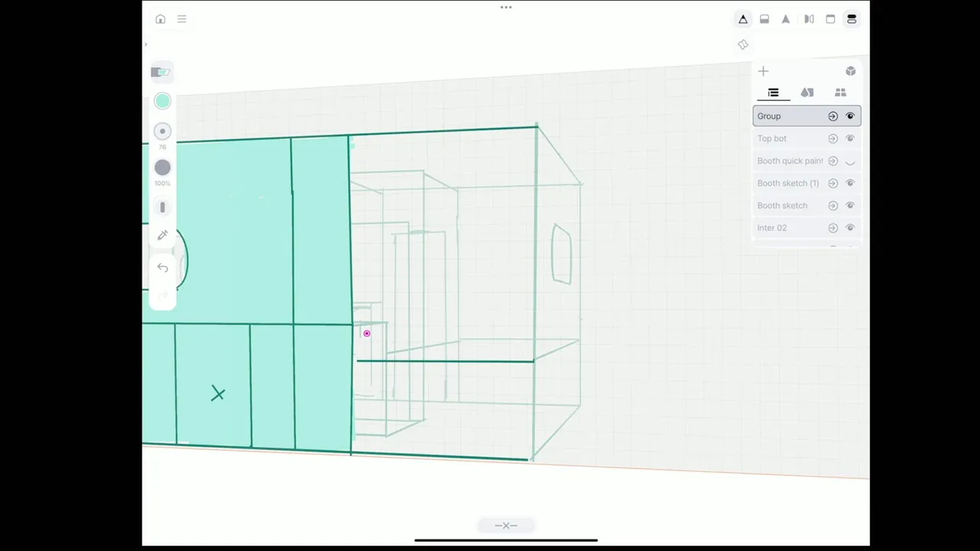This screenshot has height=551, width=980.
Task: Select the triangle draw tool
Action: 743,19
